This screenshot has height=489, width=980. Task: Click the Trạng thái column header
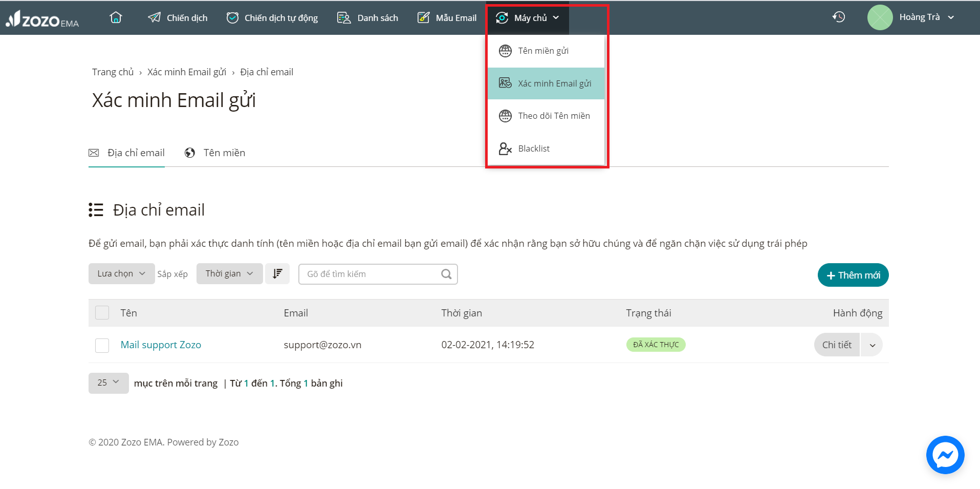coord(648,313)
